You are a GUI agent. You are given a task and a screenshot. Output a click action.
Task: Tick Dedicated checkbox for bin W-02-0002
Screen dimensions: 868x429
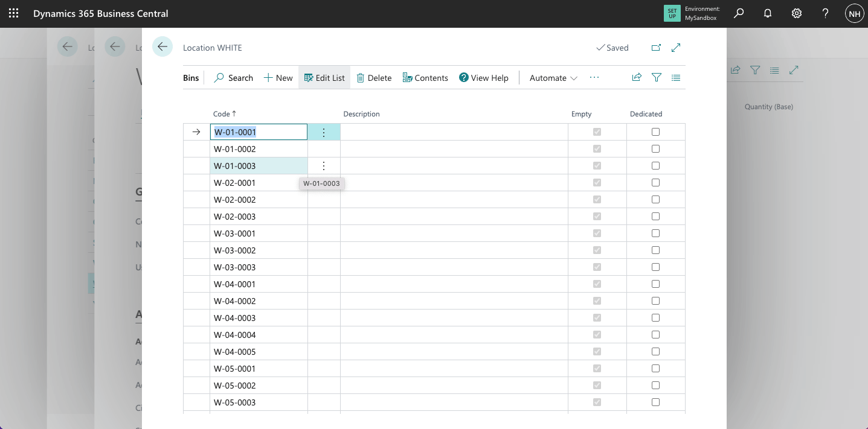pyautogui.click(x=655, y=200)
